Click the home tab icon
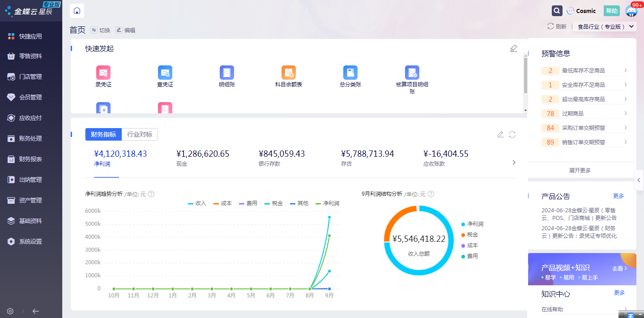 pyautogui.click(x=77, y=11)
